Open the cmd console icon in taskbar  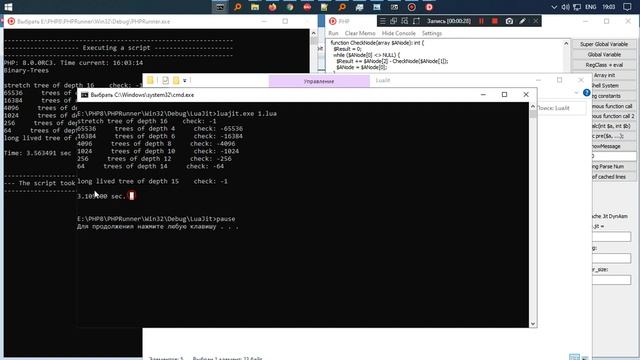[220, 7]
